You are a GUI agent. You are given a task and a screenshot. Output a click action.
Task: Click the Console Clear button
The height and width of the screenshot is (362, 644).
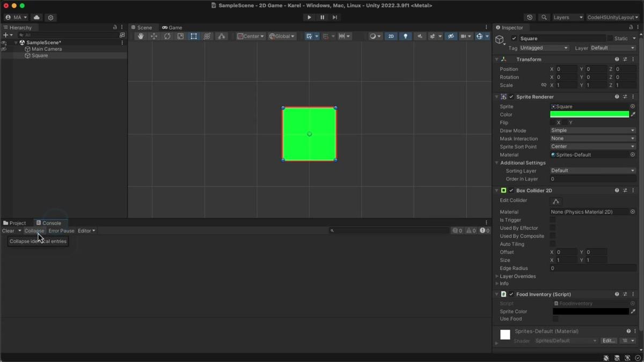pyautogui.click(x=8, y=231)
